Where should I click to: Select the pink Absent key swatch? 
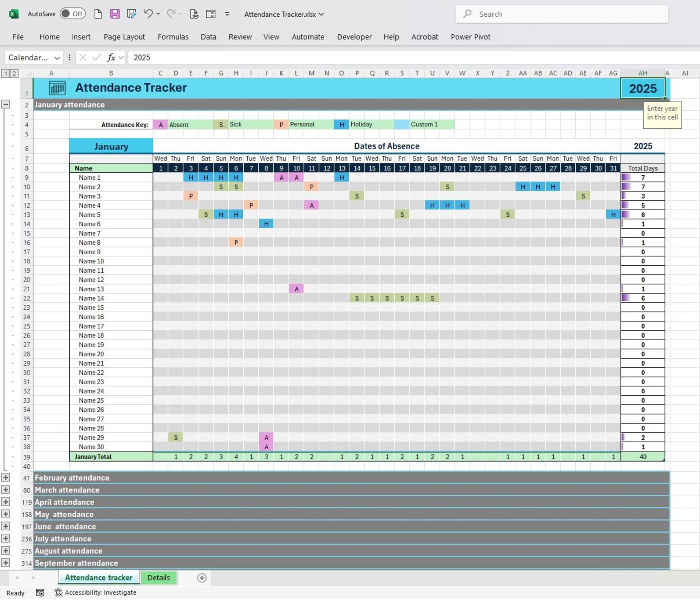(160, 125)
